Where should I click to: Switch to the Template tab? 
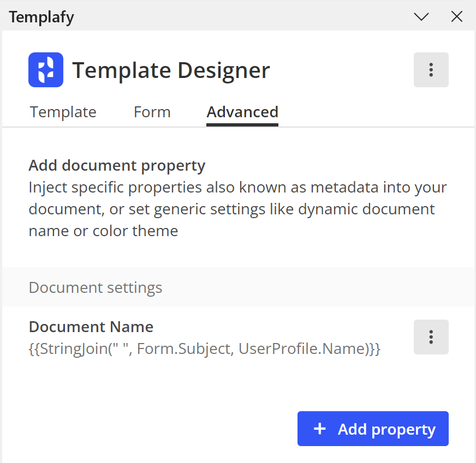click(63, 112)
